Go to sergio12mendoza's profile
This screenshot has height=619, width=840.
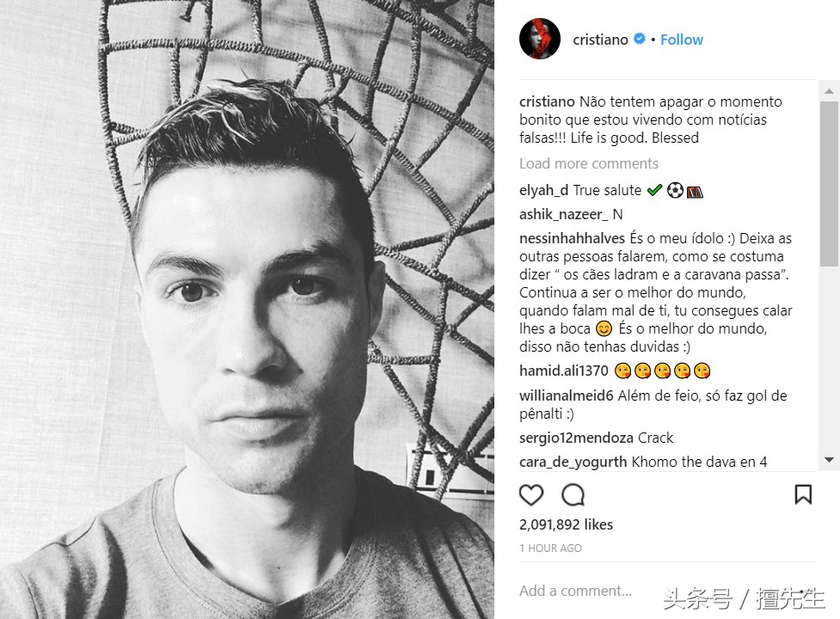pyautogui.click(x=576, y=438)
